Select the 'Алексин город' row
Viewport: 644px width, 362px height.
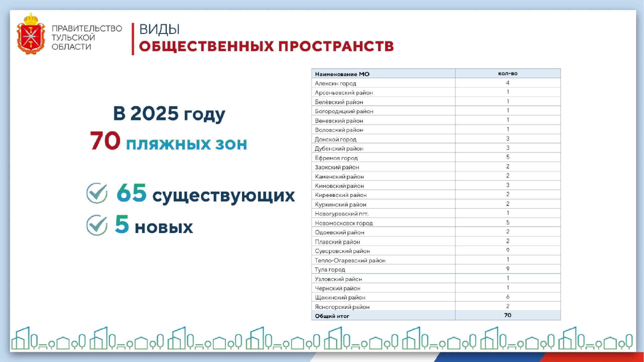pos(436,83)
